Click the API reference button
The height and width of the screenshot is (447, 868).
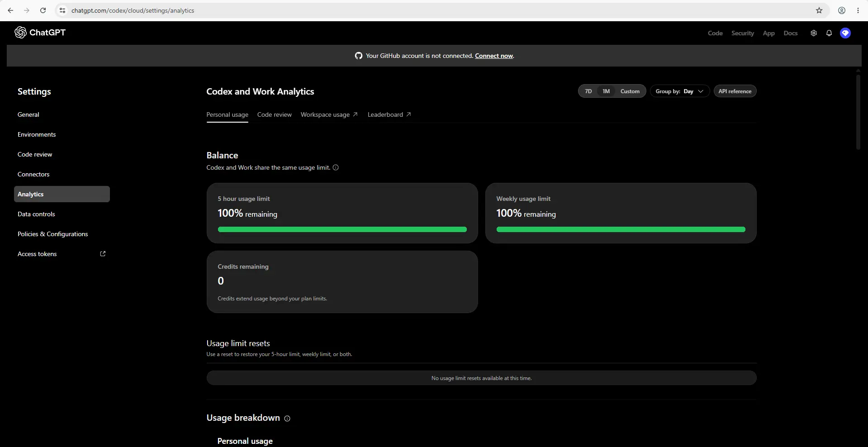735,91
